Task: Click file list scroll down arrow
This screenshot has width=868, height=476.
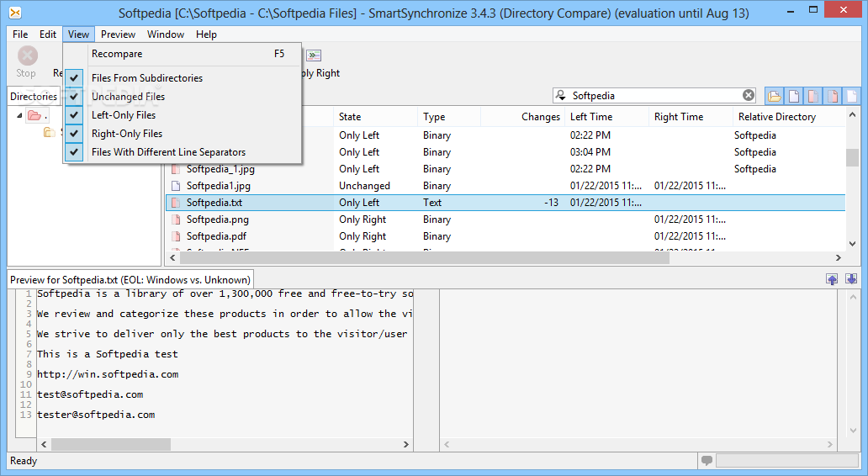Action: (x=852, y=244)
